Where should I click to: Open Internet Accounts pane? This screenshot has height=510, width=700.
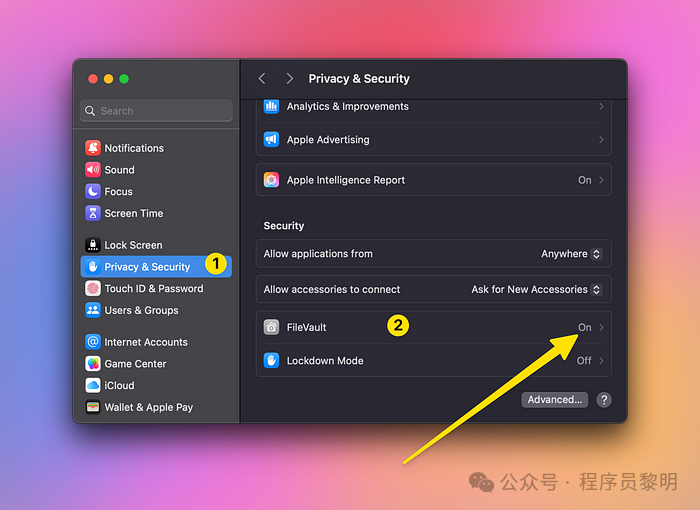coord(156,342)
